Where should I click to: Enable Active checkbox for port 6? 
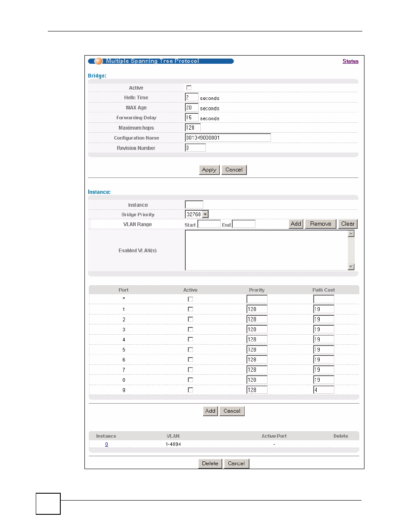click(190, 360)
